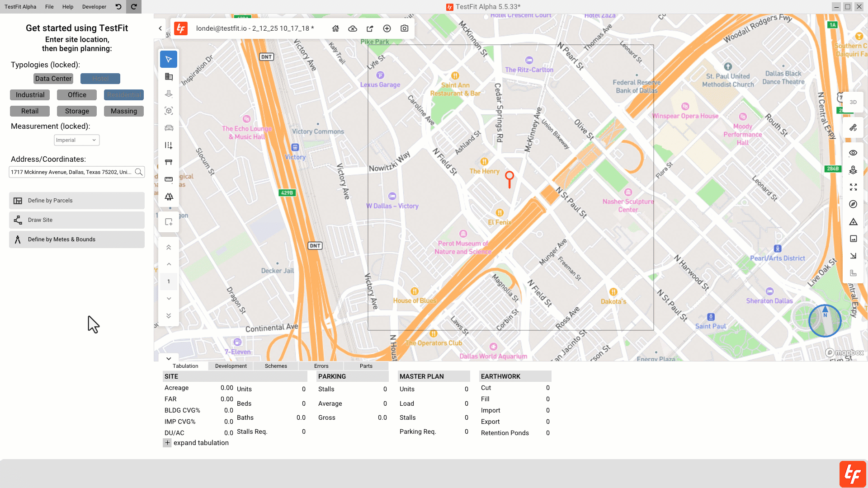868x488 pixels.
Task: Switch to the Schemes tab
Action: pyautogui.click(x=276, y=366)
